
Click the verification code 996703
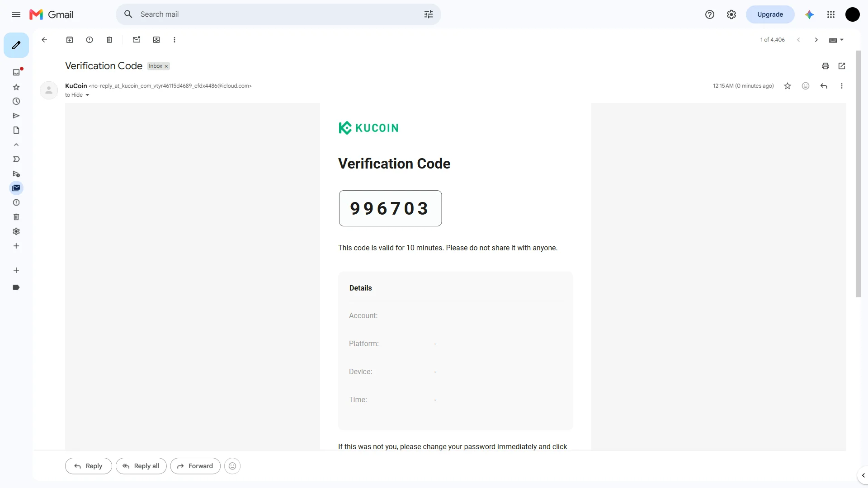390,208
